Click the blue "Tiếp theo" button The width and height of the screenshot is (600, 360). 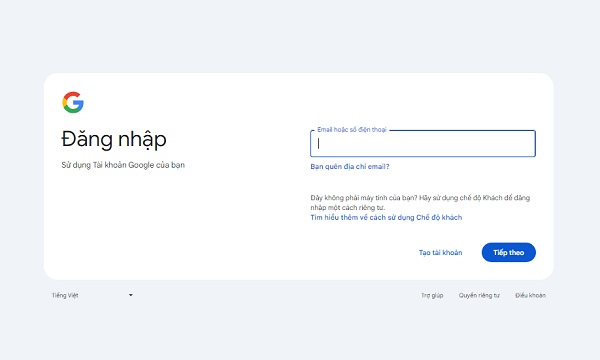click(509, 252)
